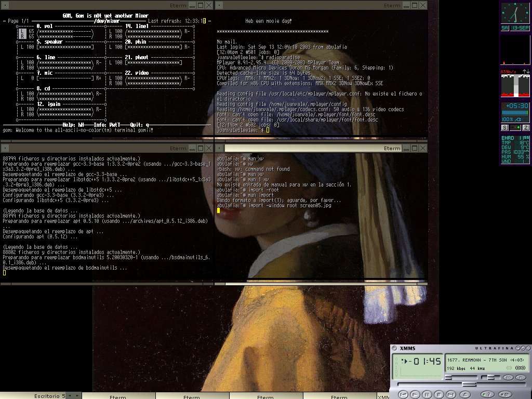
Task: Skip to previous track in XMMS
Action: [x=403, y=395]
